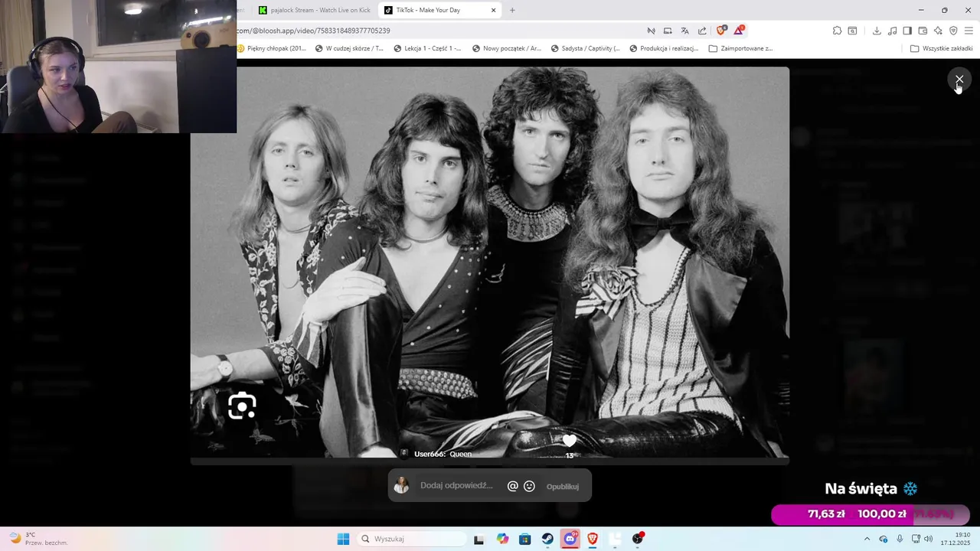This screenshot has width=980, height=551.
Task: Expand the hidden system tray icons chevron
Action: 867,539
